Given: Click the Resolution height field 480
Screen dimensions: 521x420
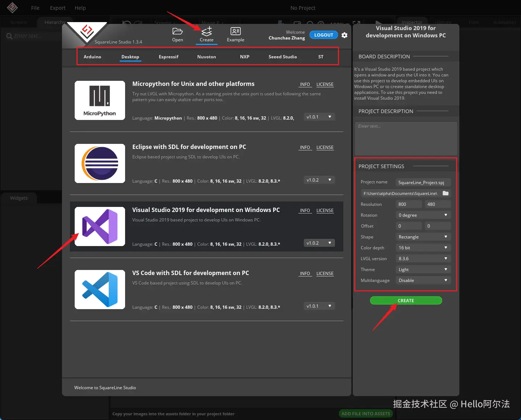Looking at the screenshot, I should click(438, 204).
